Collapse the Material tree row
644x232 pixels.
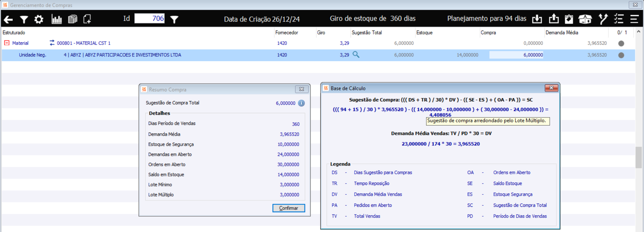click(7, 43)
